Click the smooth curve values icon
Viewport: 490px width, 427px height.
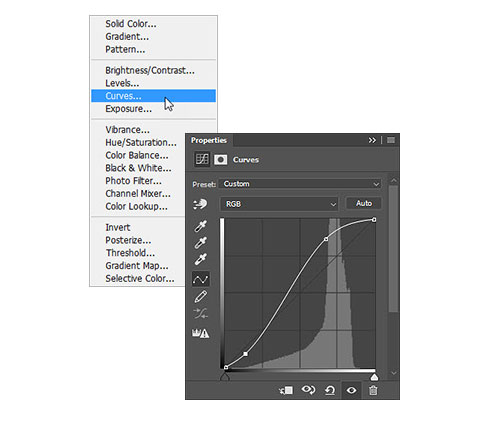200,313
